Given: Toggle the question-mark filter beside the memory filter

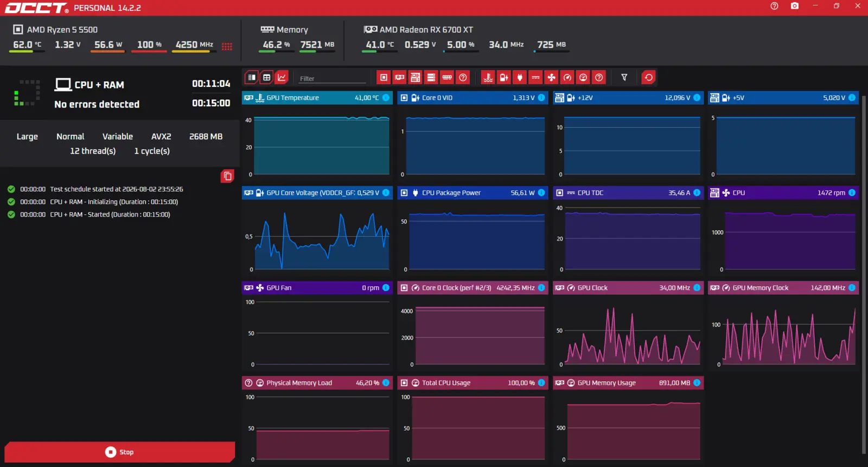Looking at the screenshot, I should 463,78.
